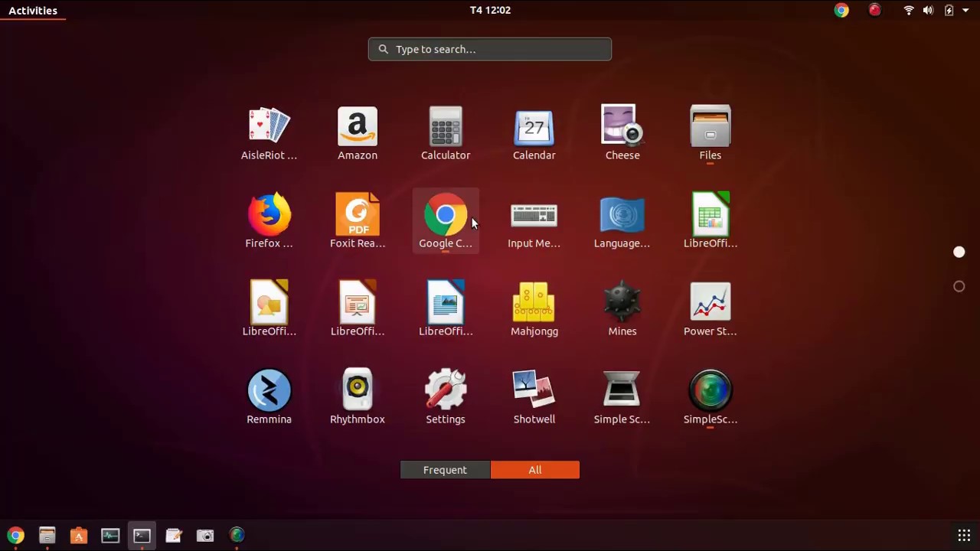
Task: Go to second app grid page indicator
Action: coord(959,286)
